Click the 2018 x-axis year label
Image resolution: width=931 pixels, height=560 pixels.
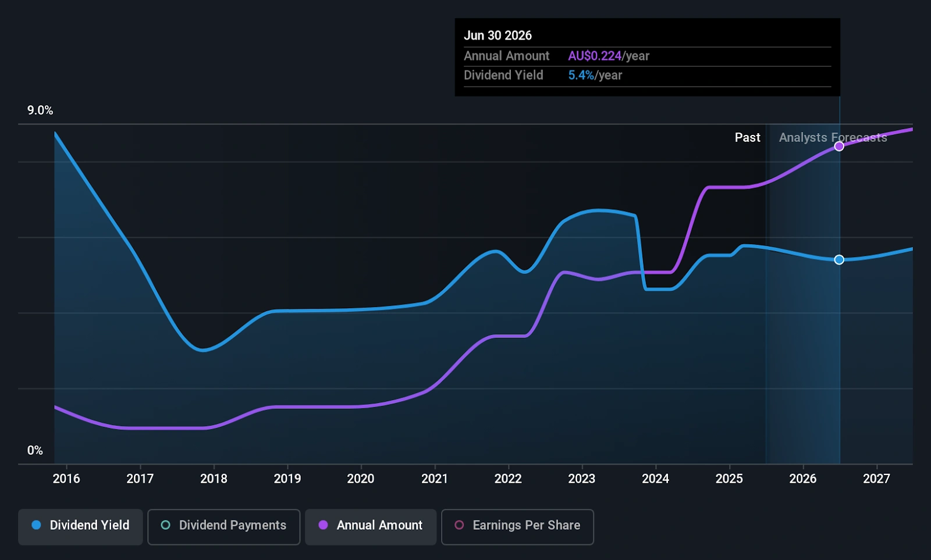(x=214, y=479)
